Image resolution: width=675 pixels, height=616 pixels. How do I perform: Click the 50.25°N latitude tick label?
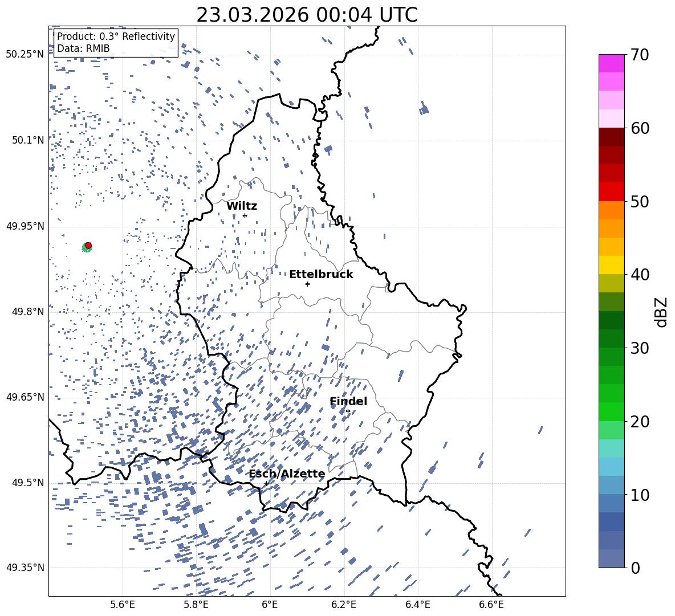tap(25, 55)
